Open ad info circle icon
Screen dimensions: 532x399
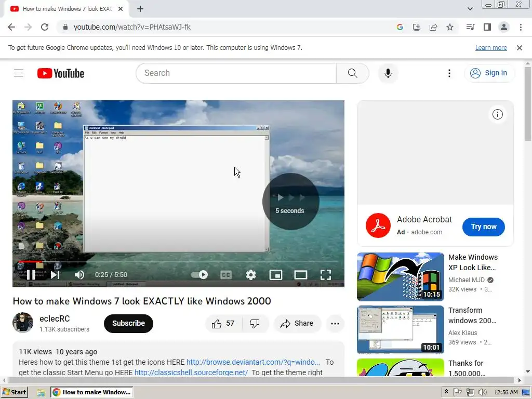pyautogui.click(x=497, y=114)
